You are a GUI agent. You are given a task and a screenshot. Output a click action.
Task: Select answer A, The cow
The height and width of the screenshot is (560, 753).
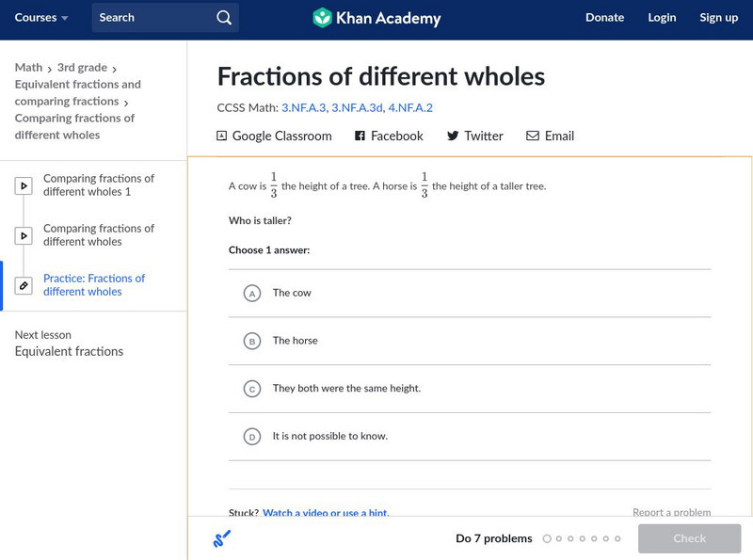(x=251, y=294)
